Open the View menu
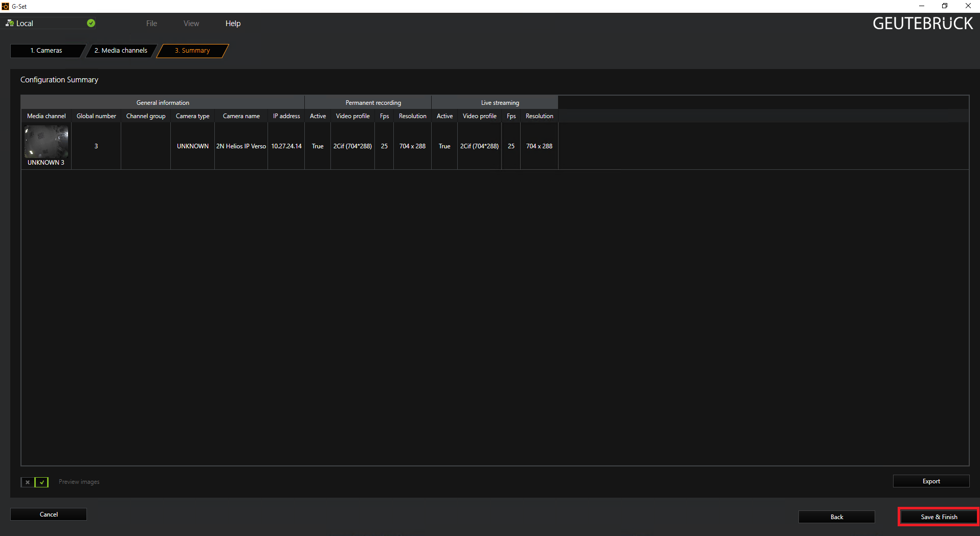Screen dimensions: 980x536 [x=191, y=24]
